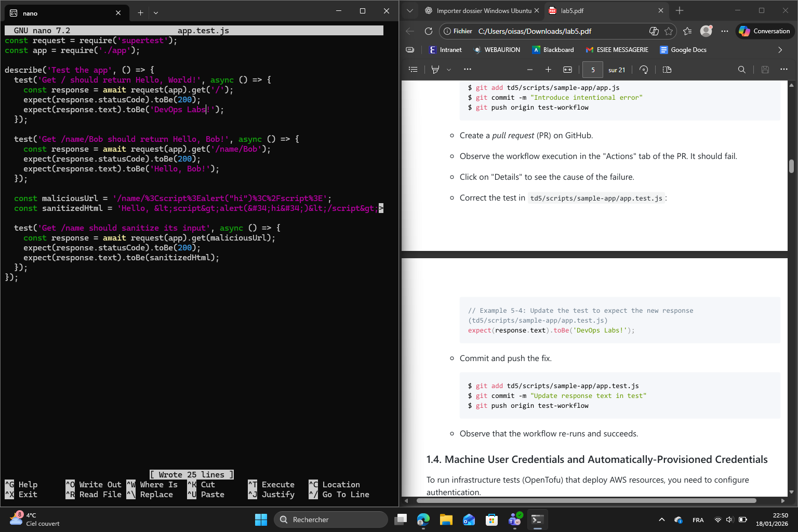Open Blackboard from the favorites bar
The image size is (798, 532).
pos(553,49)
